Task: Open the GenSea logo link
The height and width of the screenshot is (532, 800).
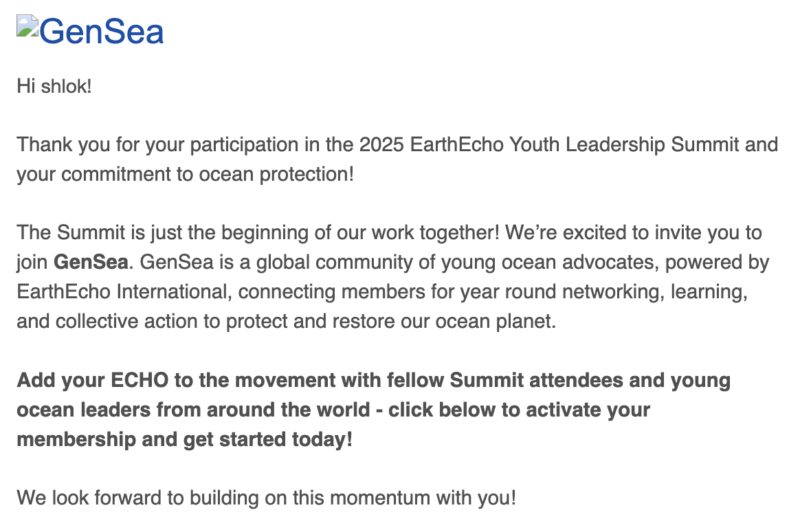Action: tap(102, 32)
